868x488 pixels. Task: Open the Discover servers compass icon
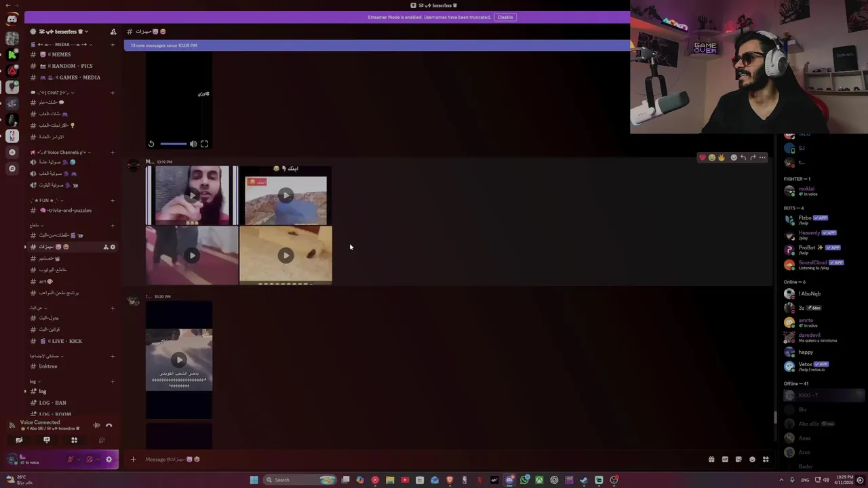point(12,168)
